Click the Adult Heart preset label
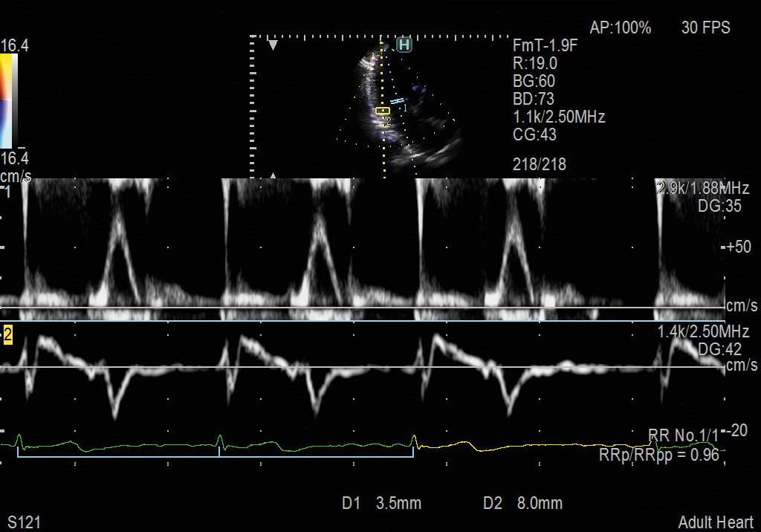The width and height of the screenshot is (761, 532). 715,522
